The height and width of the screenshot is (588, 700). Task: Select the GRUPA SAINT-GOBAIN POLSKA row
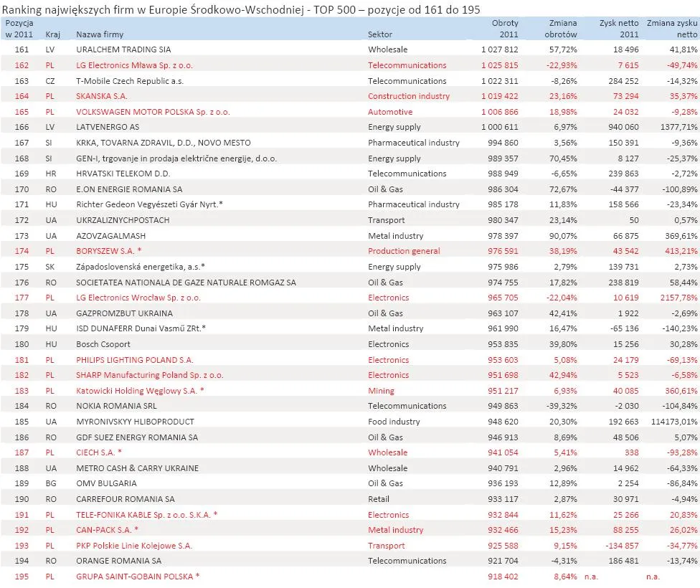(x=138, y=576)
